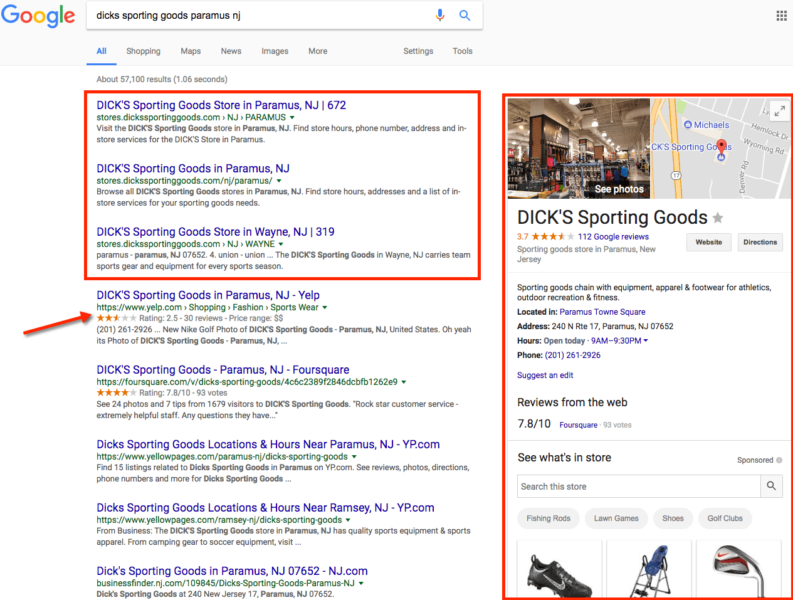
Task: Open the Wayne, NJ | 319 store result
Action: point(215,232)
